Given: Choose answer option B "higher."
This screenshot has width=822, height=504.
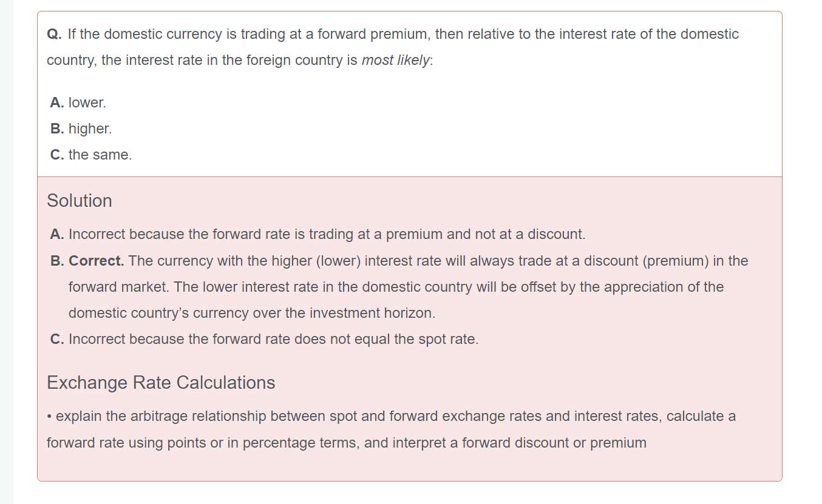Looking at the screenshot, I should (90, 129).
